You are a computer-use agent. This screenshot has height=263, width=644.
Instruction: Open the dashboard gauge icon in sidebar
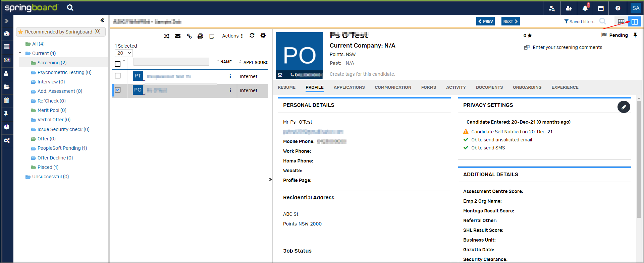(x=7, y=34)
